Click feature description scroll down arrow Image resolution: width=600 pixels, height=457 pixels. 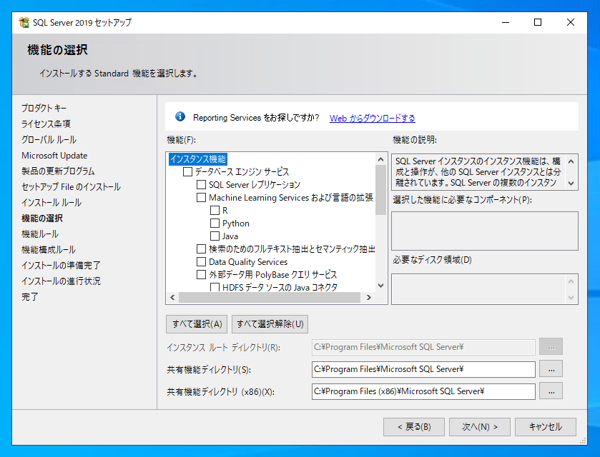571,183
